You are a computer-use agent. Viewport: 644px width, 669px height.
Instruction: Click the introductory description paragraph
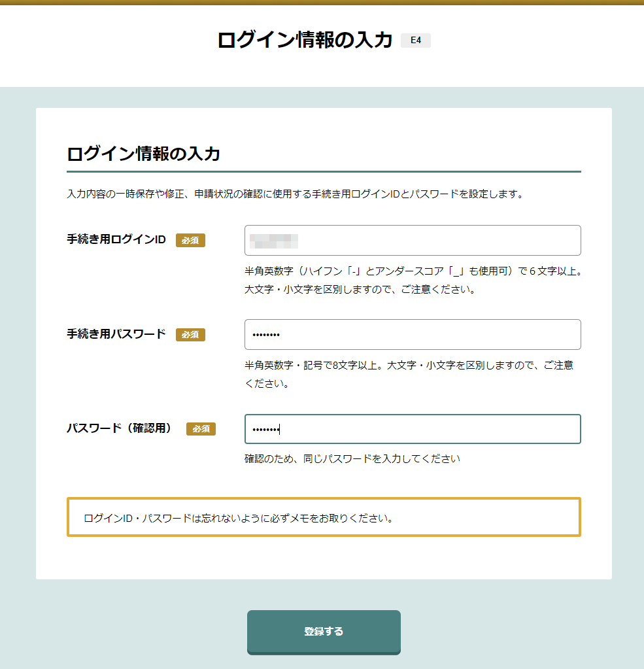pyautogui.click(x=295, y=194)
